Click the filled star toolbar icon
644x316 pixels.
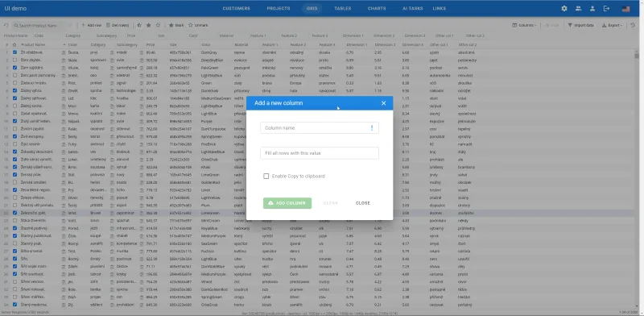tap(149, 25)
